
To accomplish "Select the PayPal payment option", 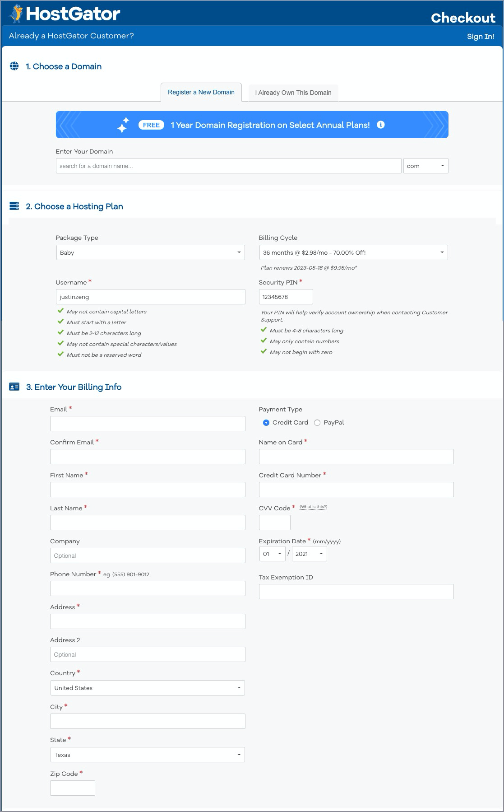I will [x=317, y=423].
